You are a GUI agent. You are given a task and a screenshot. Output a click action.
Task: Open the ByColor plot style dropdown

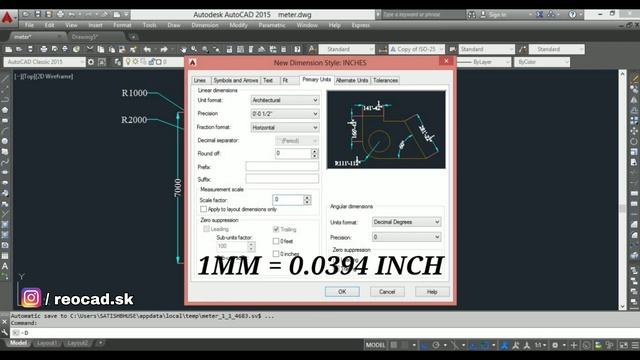(x=542, y=62)
